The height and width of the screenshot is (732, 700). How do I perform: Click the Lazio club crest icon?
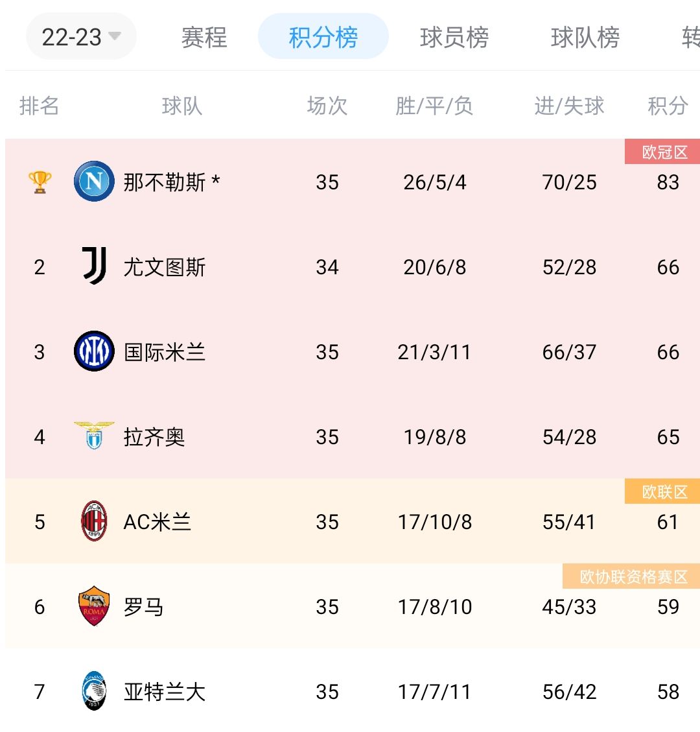click(x=93, y=436)
